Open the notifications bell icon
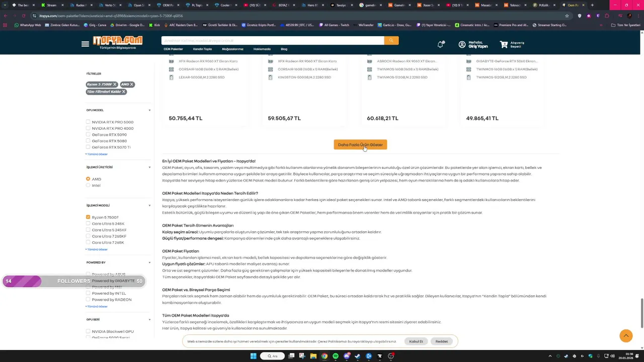The height and width of the screenshot is (362, 644). click(440, 44)
